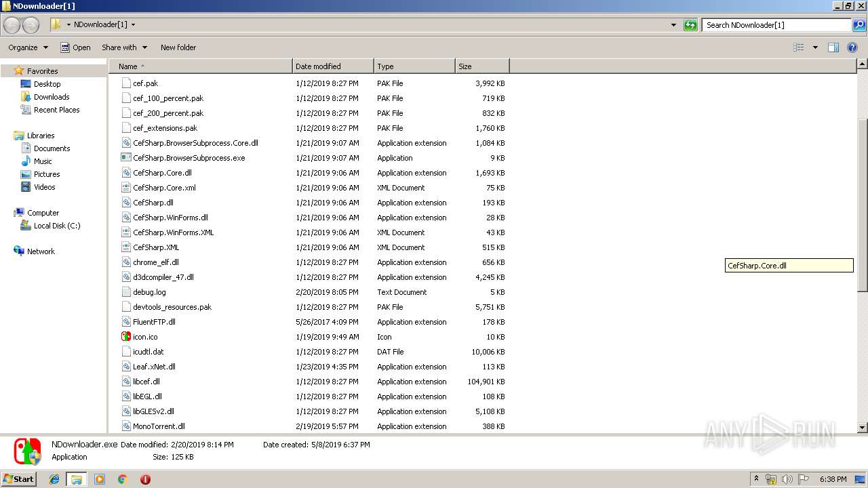Select the file FluentFTP.dll

tap(154, 322)
